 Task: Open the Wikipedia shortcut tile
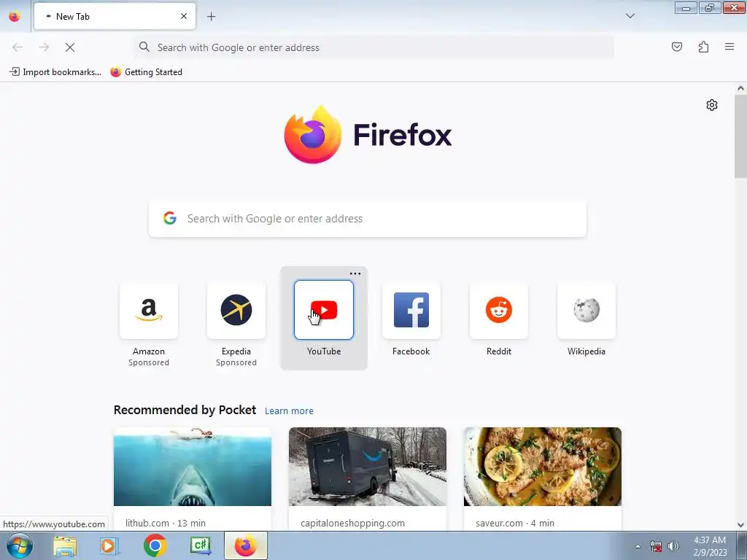[x=587, y=310]
